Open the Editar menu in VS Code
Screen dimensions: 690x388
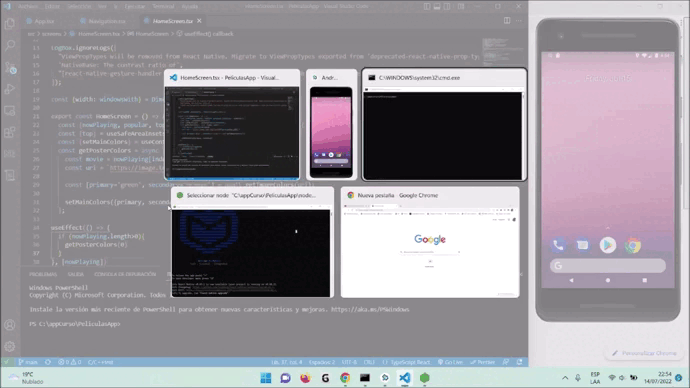click(x=52, y=7)
